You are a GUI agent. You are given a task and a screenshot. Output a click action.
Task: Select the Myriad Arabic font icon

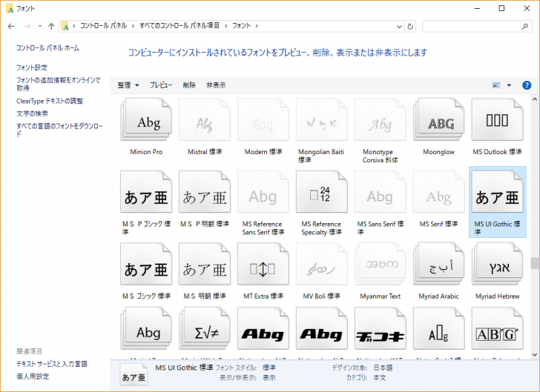tap(439, 264)
